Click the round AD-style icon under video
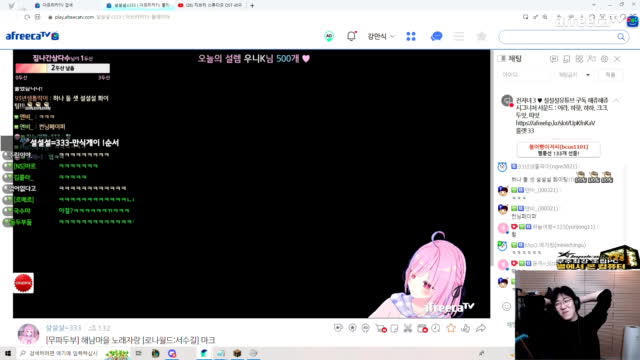This screenshot has height=360, width=640. click(x=366, y=328)
